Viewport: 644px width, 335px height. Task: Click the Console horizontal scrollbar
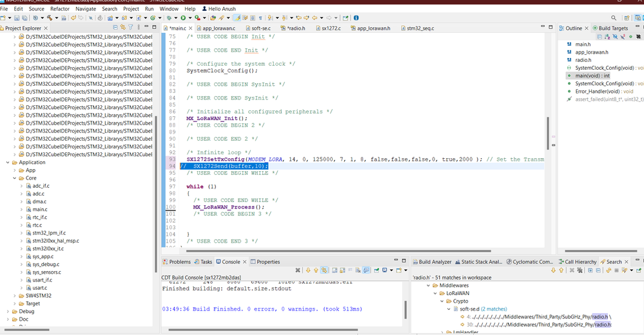tap(263, 330)
